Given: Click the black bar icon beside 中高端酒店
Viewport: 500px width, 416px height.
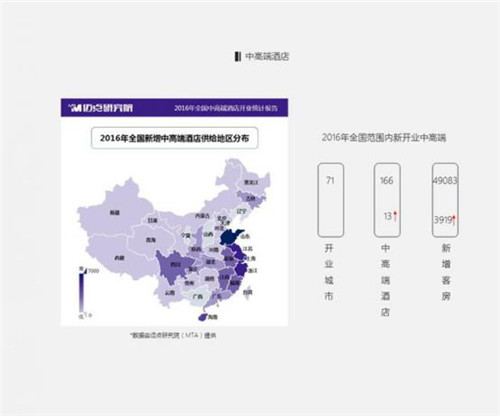Looking at the screenshot, I should (237, 56).
